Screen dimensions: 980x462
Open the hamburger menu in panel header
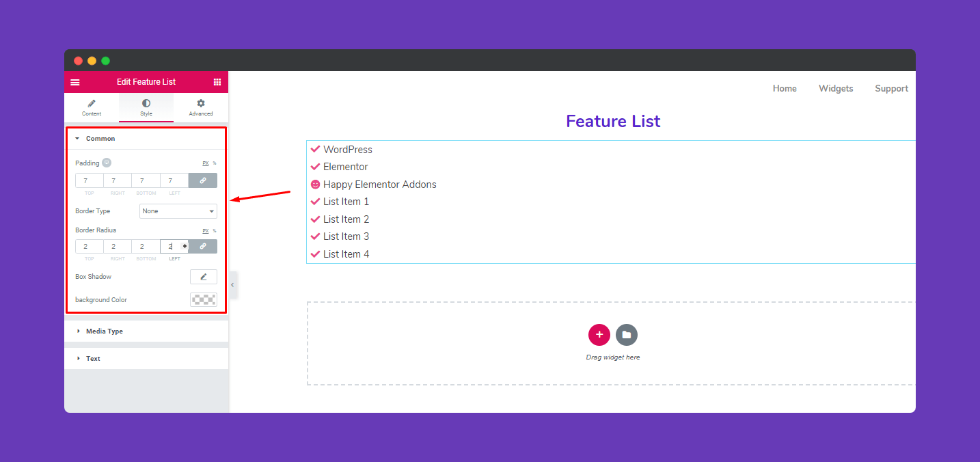[x=75, y=82]
